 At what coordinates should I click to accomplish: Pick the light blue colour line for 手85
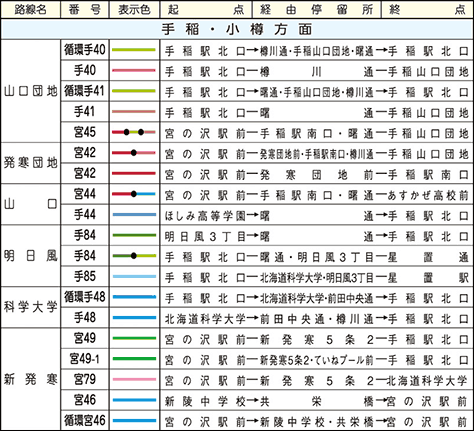coord(134,276)
